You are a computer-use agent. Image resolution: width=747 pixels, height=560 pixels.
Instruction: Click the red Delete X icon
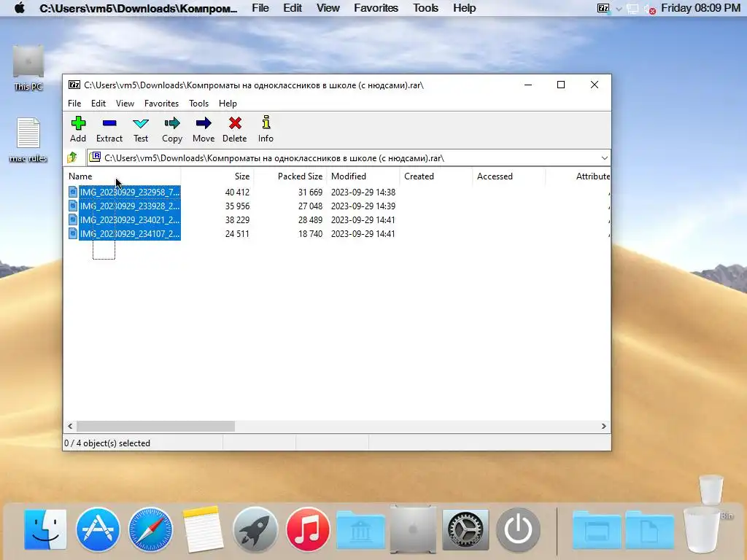(235, 123)
